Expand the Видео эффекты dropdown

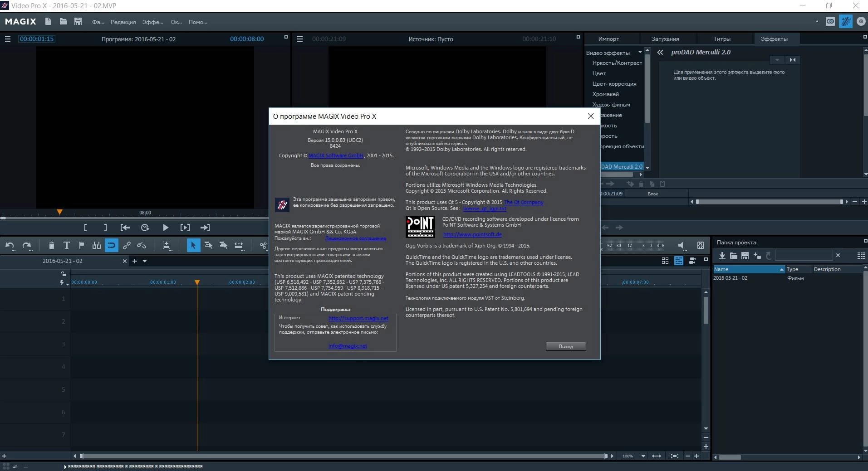640,52
